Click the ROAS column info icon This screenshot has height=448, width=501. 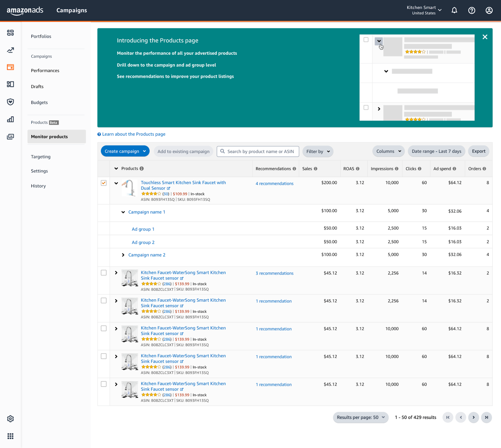coord(358,169)
